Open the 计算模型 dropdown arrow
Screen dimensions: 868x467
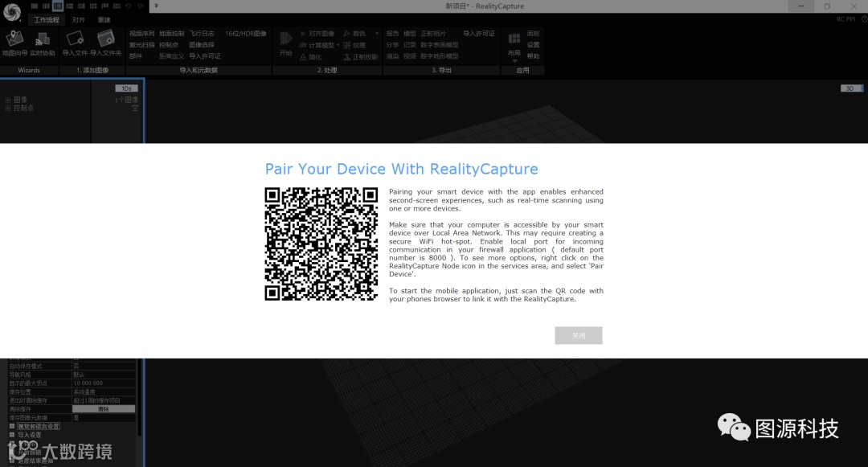(338, 45)
